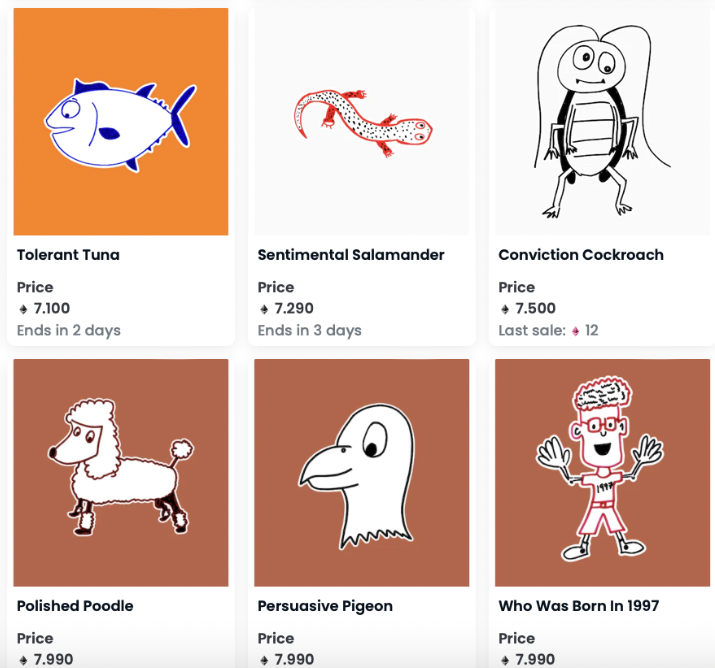The width and height of the screenshot is (715, 668).
Task: Select the Persuasive Pigeon title
Action: pos(325,606)
